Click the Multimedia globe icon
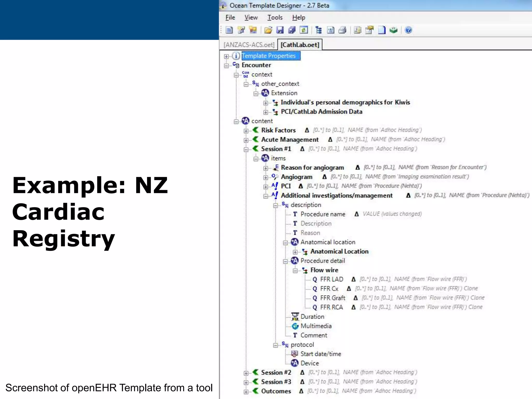 point(295,326)
